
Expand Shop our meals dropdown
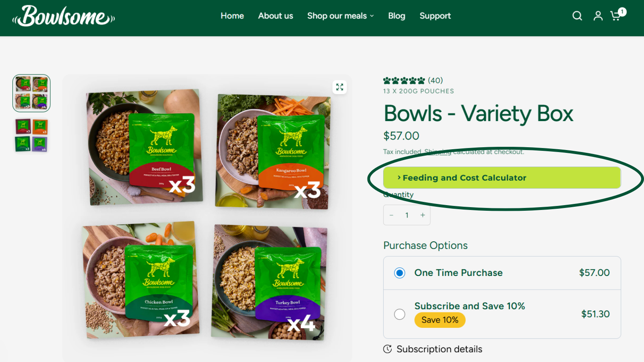[x=341, y=16]
